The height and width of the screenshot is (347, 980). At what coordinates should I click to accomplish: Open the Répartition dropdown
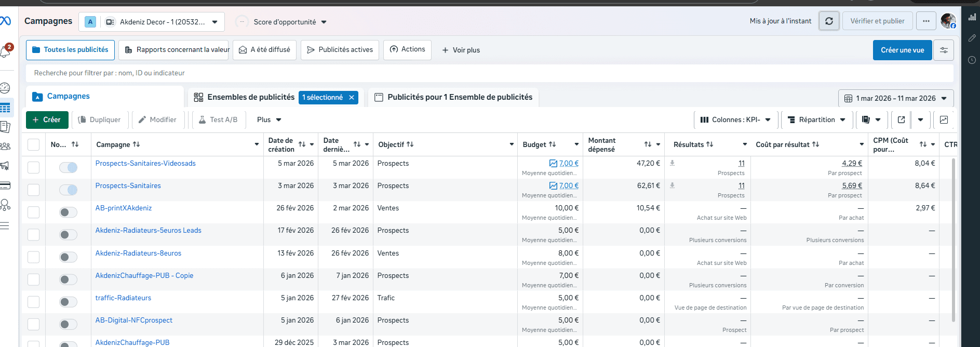coord(816,120)
